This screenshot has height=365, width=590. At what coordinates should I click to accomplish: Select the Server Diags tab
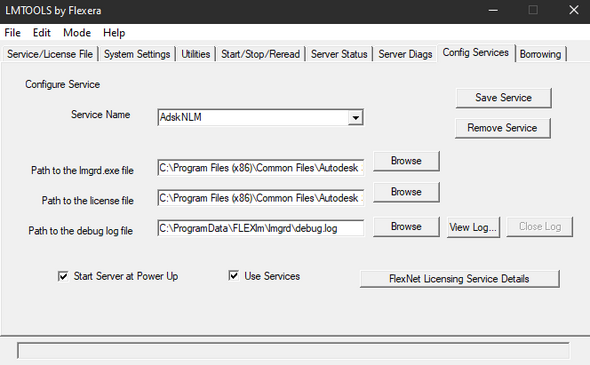(x=405, y=54)
